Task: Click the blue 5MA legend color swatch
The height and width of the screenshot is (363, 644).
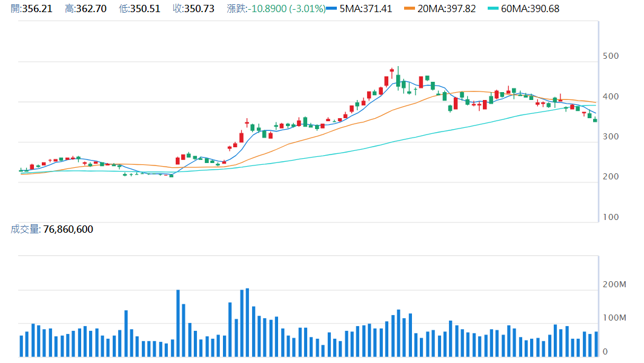Action: click(x=331, y=8)
